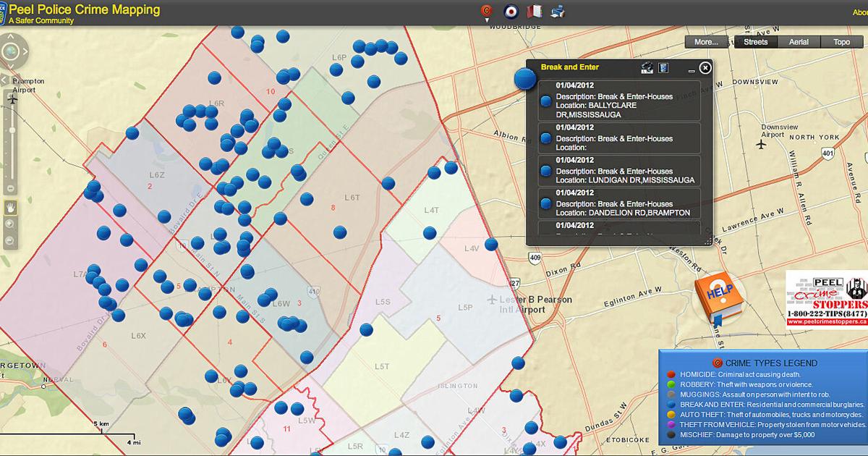Viewport: 868px width, 456px height.
Task: Minimize the Break and Enter panel
Action: [x=692, y=70]
